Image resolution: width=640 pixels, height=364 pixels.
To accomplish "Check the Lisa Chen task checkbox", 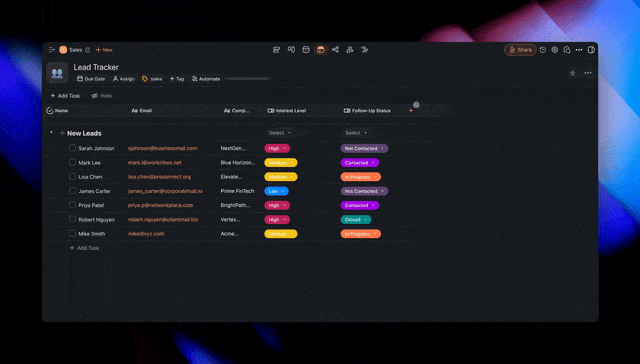I will [72, 176].
